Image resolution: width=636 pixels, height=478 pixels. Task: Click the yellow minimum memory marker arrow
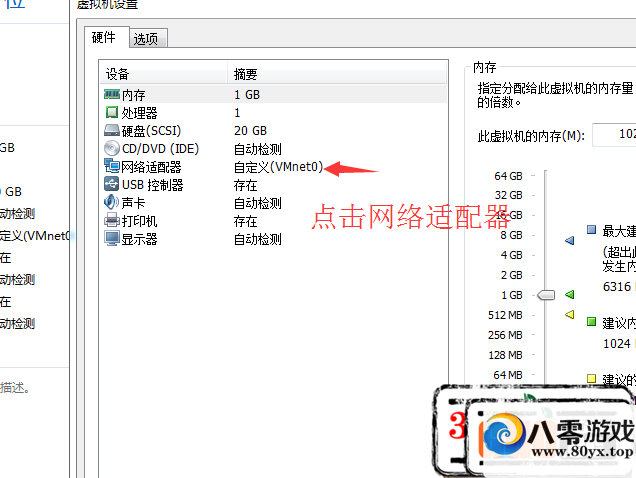(x=570, y=314)
